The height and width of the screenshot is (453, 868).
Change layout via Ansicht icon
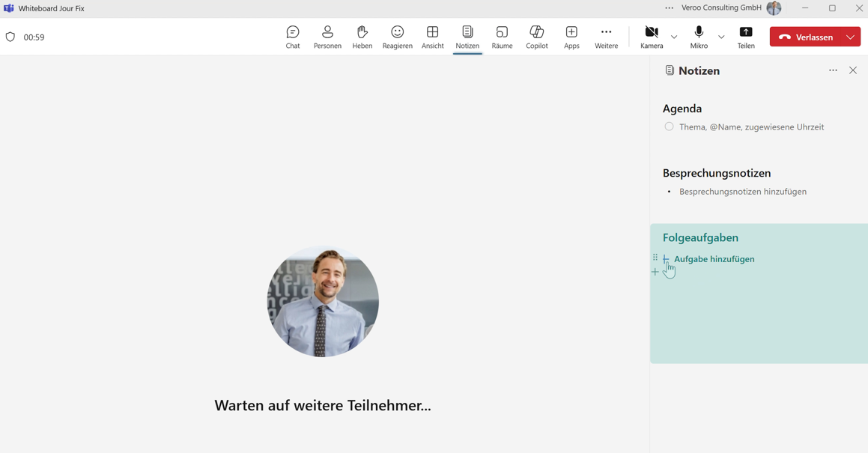[432, 37]
